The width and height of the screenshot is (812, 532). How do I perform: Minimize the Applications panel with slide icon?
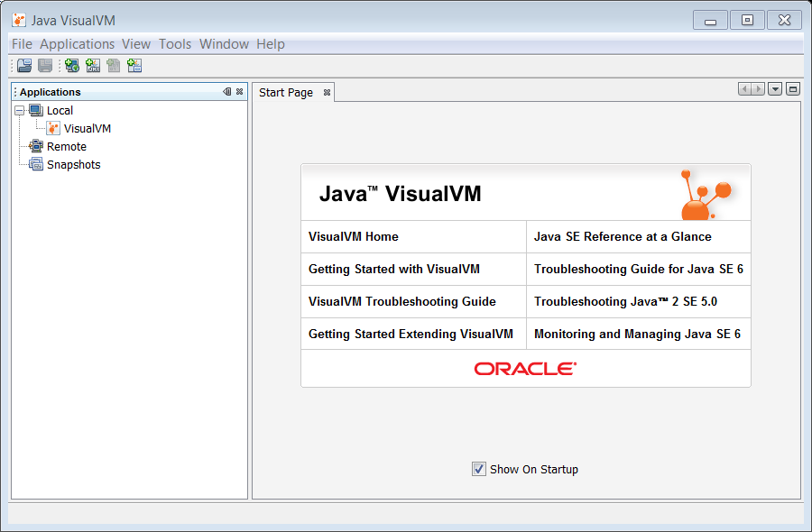(x=226, y=92)
